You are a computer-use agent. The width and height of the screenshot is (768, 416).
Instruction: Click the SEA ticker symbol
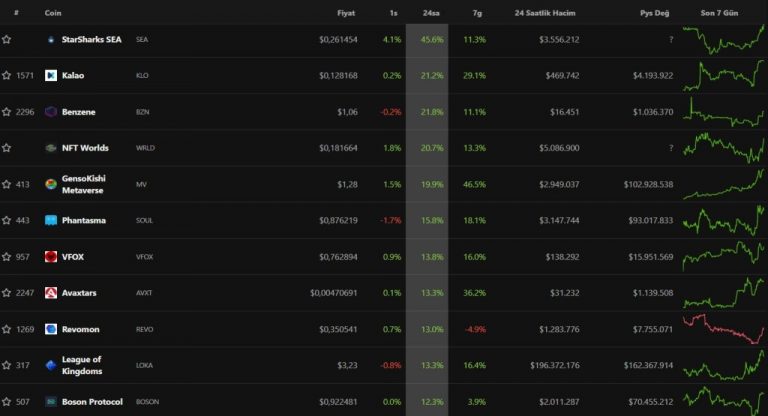142,40
